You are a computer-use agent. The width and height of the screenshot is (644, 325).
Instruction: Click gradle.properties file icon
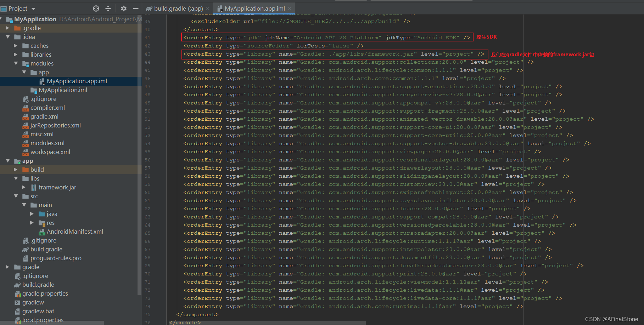click(17, 293)
